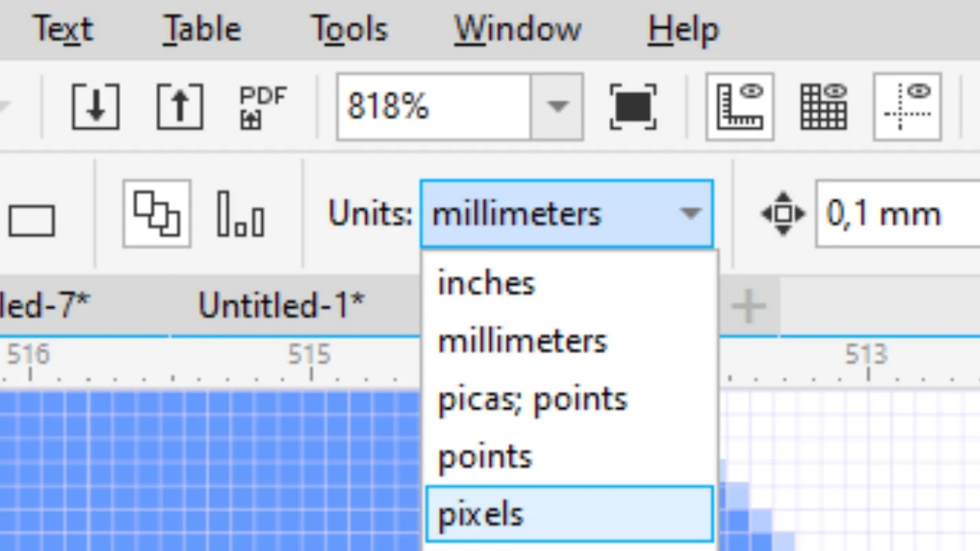
Task: Toggle the All pages layout button
Action: point(157,214)
